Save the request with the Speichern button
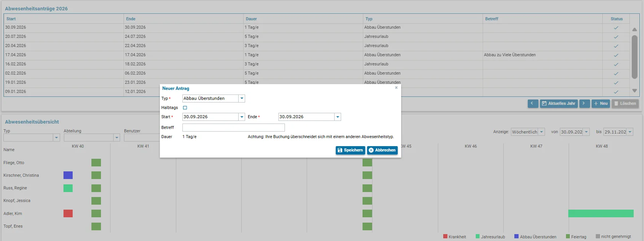 tap(350, 150)
